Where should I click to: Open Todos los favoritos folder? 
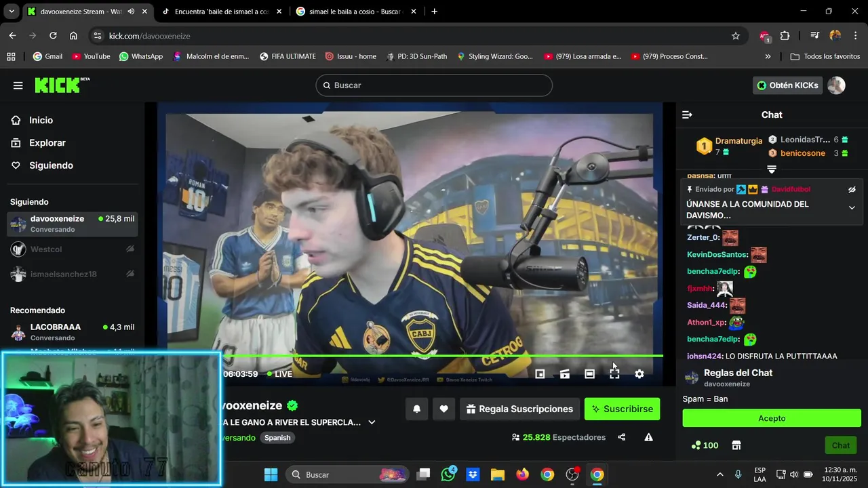[x=825, y=56]
